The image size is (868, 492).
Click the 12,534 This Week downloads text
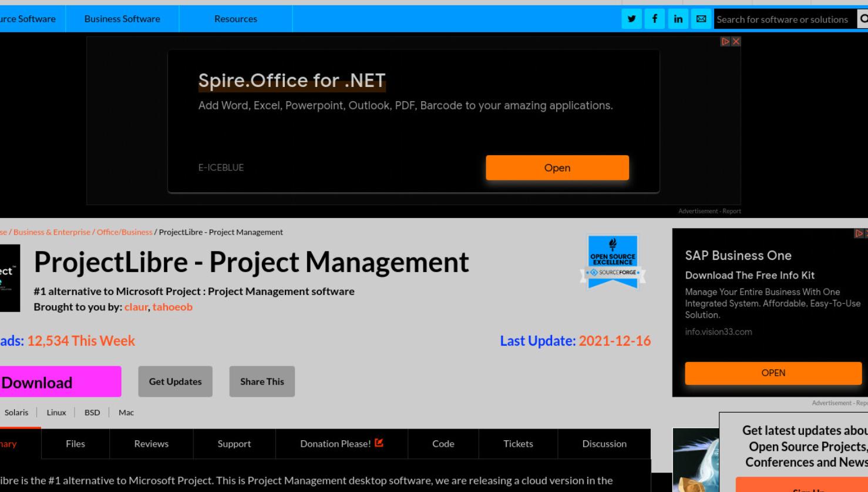pos(81,341)
